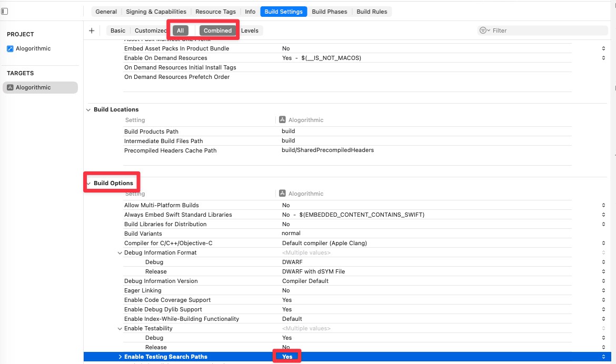Collapse Debug Information Format rows
Viewport: 616px width, 364px height.
120,253
